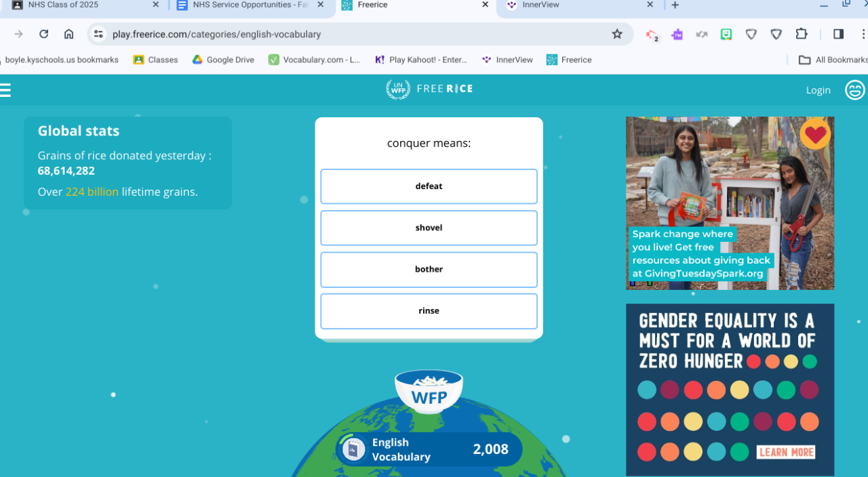The height and width of the screenshot is (477, 868).
Task: View site information icon
Action: click(99, 34)
